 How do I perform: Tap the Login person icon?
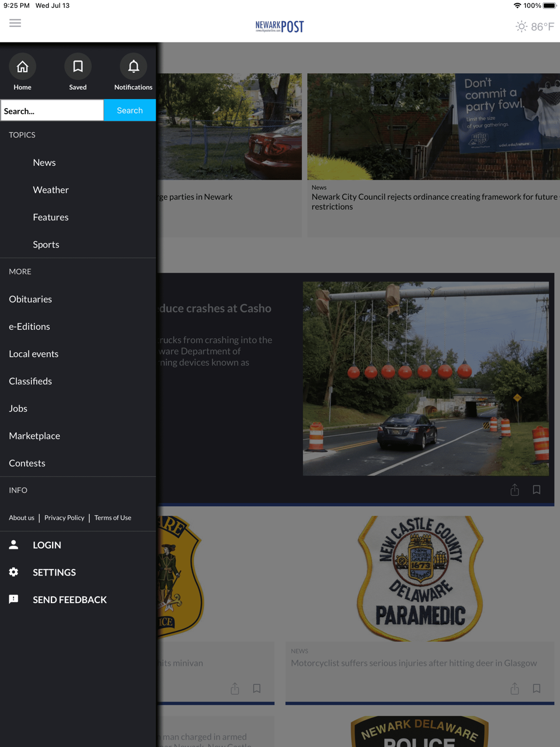coord(14,545)
